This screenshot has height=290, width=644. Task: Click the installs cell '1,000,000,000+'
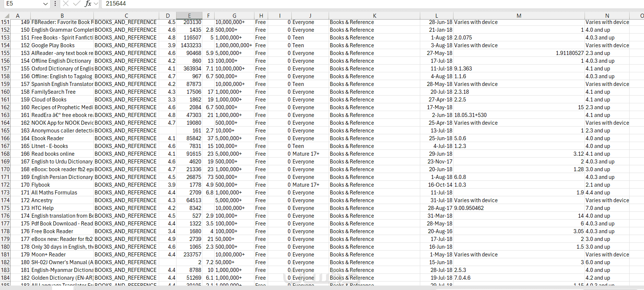pyautogui.click(x=234, y=45)
